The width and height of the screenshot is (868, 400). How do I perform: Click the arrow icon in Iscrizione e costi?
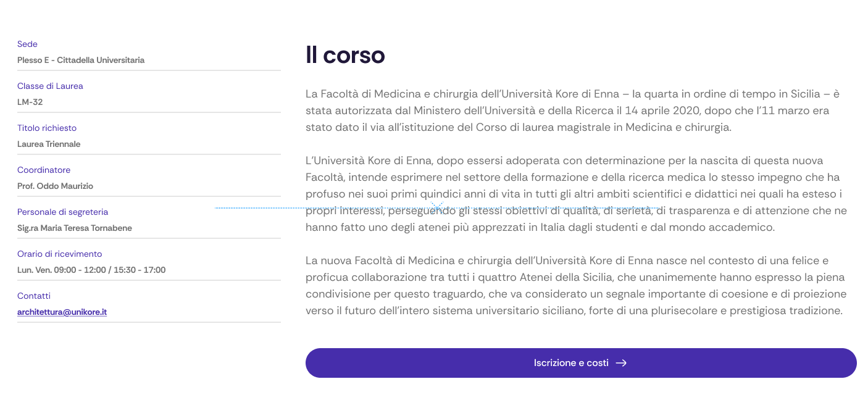[x=622, y=363]
